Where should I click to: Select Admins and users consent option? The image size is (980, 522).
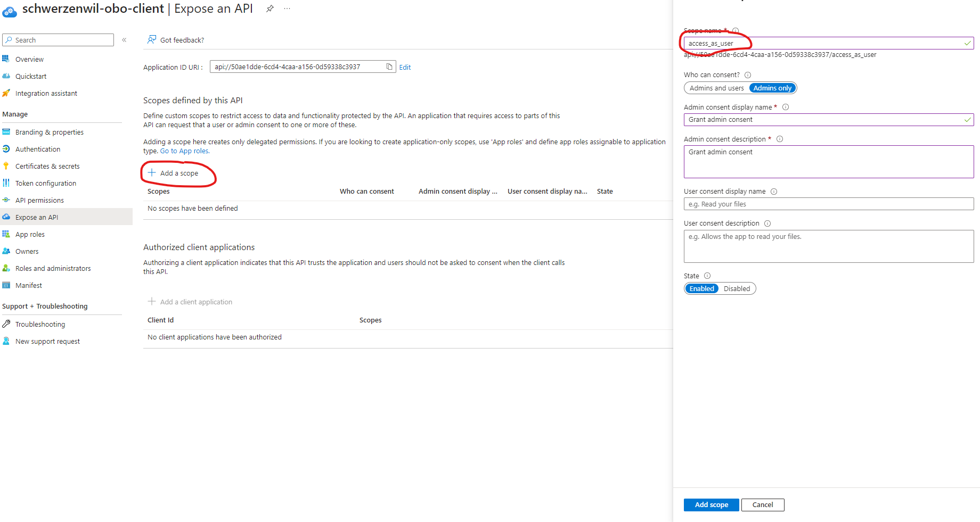pos(716,88)
